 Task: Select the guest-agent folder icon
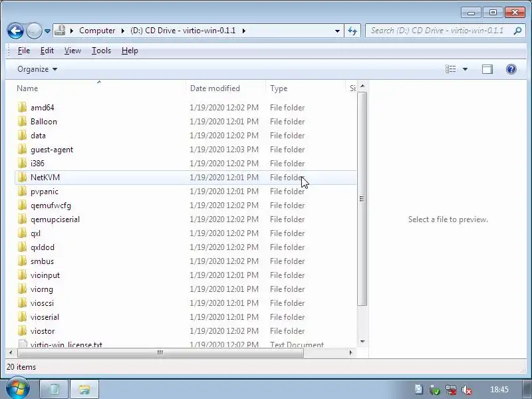[x=22, y=149]
